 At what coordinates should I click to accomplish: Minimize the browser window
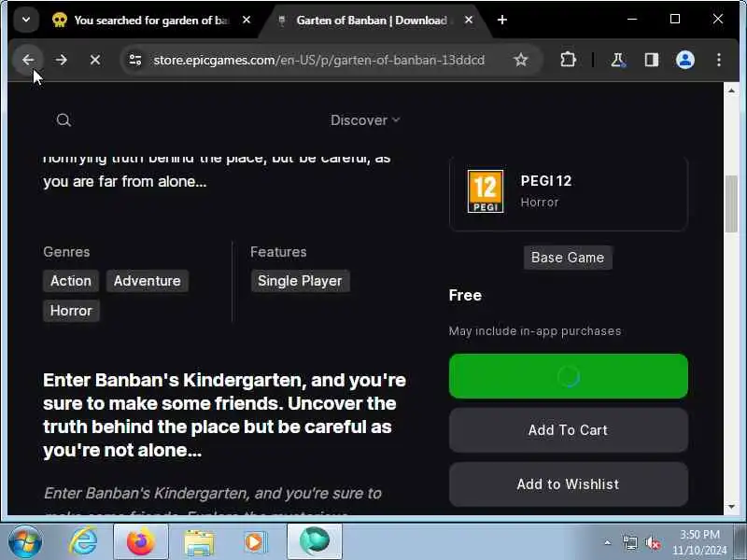click(x=632, y=19)
